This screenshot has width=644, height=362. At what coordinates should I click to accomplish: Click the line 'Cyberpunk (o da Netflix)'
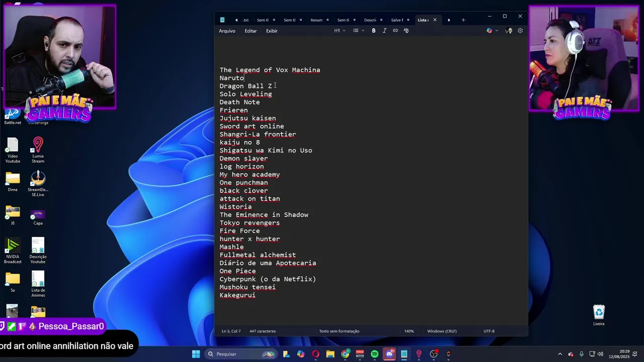coord(268,279)
